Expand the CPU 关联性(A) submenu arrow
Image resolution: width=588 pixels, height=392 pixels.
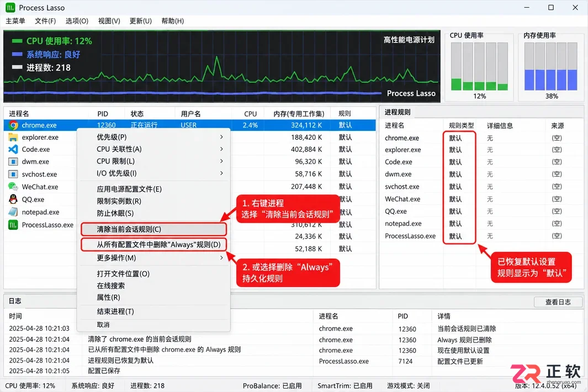pyautogui.click(x=221, y=149)
